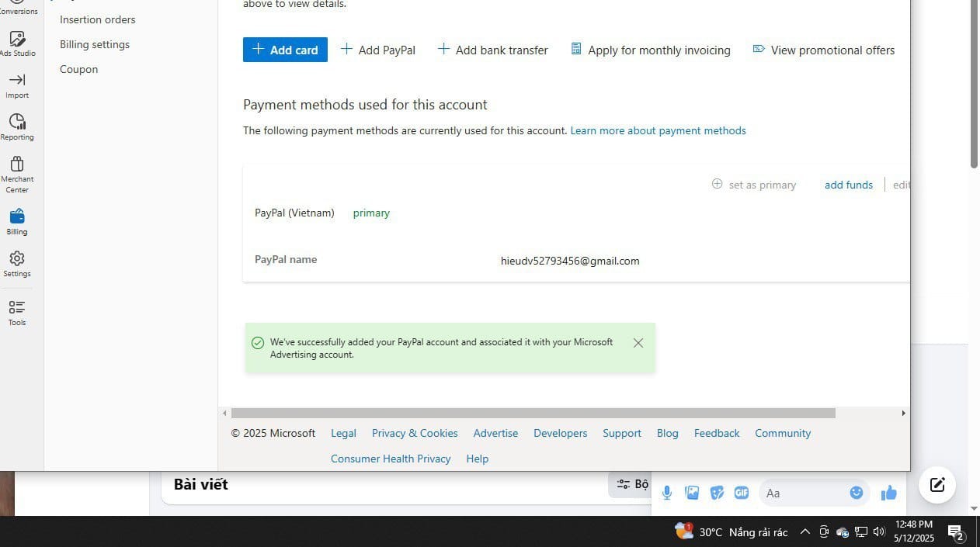Click add funds link
Viewport: 980px width, 547px height.
849,185
